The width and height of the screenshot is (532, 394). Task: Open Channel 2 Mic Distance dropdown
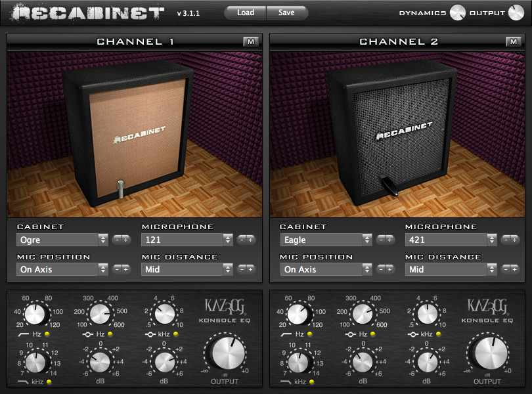[x=451, y=269]
